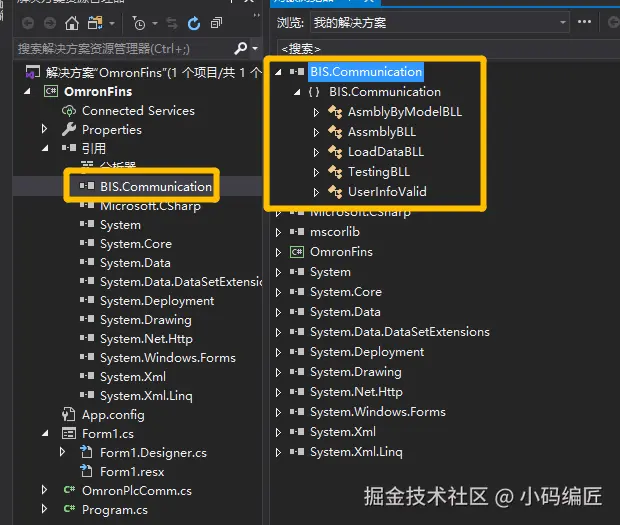Open the pending changes filter dropdown arrow
Image resolution: width=620 pixels, height=525 pixels.
[155, 24]
